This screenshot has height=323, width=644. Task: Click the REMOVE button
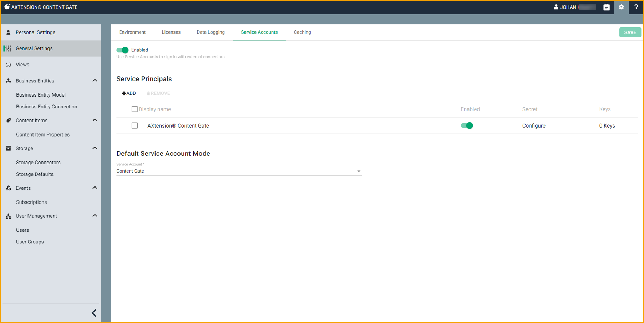(x=158, y=93)
